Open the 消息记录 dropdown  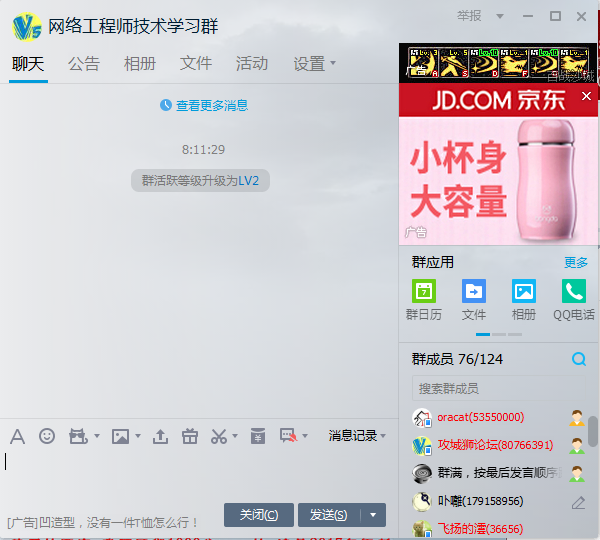point(357,436)
